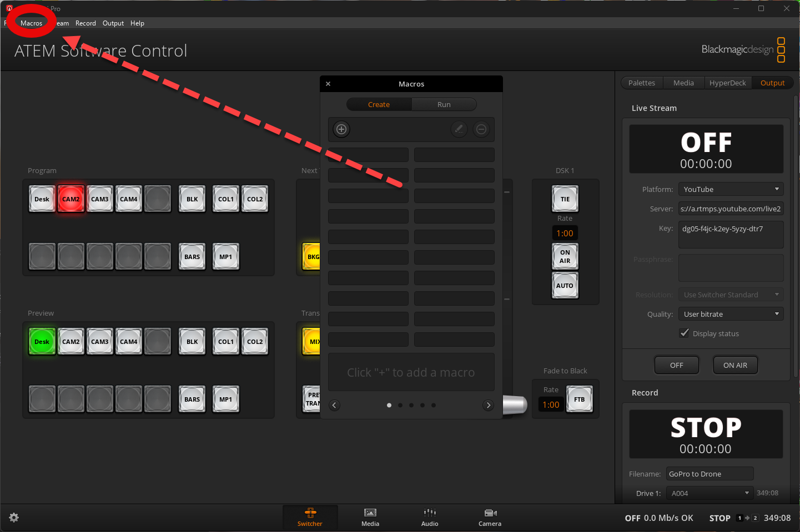Go to next macro page arrow

488,405
